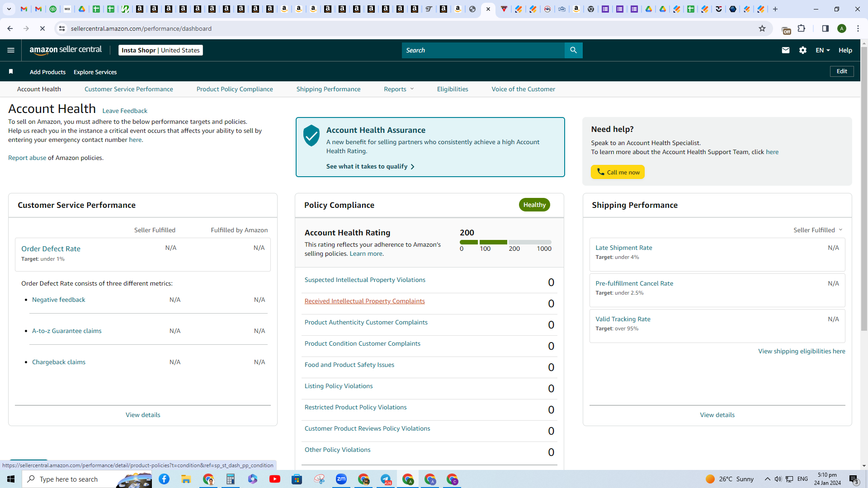Image resolution: width=868 pixels, height=488 pixels.
Task: Open notification center icon
Action: [x=854, y=479]
